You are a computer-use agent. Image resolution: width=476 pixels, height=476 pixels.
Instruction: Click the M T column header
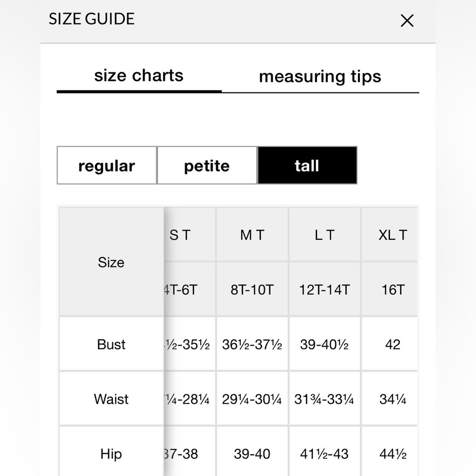252,235
